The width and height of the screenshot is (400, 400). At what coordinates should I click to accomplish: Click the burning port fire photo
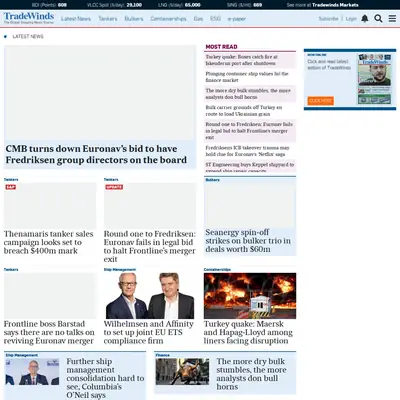(250, 296)
